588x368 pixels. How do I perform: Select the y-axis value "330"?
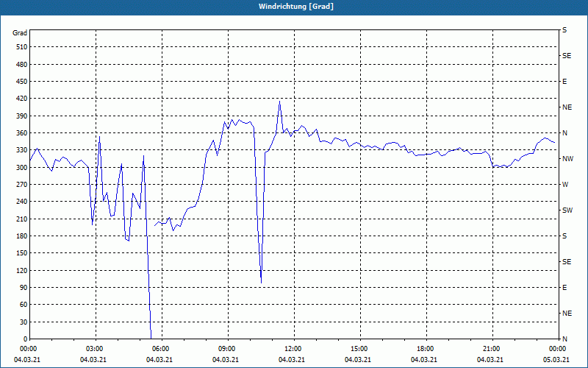click(x=22, y=150)
